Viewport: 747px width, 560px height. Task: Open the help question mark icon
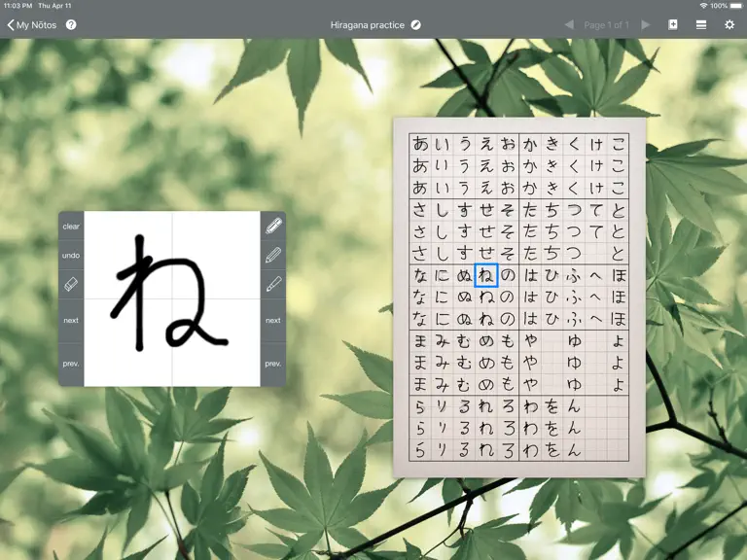71,24
